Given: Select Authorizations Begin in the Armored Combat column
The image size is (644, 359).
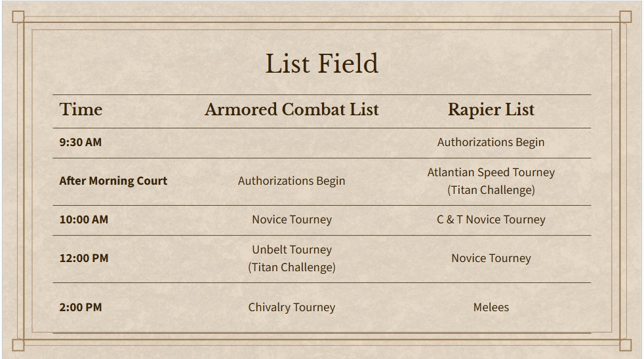Looking at the screenshot, I should [292, 181].
